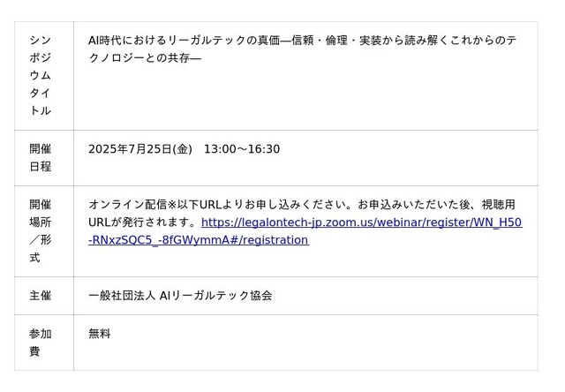The height and width of the screenshot is (392, 565).
Task: Select the 開催場所/形式 row label
Action: [x=41, y=230]
